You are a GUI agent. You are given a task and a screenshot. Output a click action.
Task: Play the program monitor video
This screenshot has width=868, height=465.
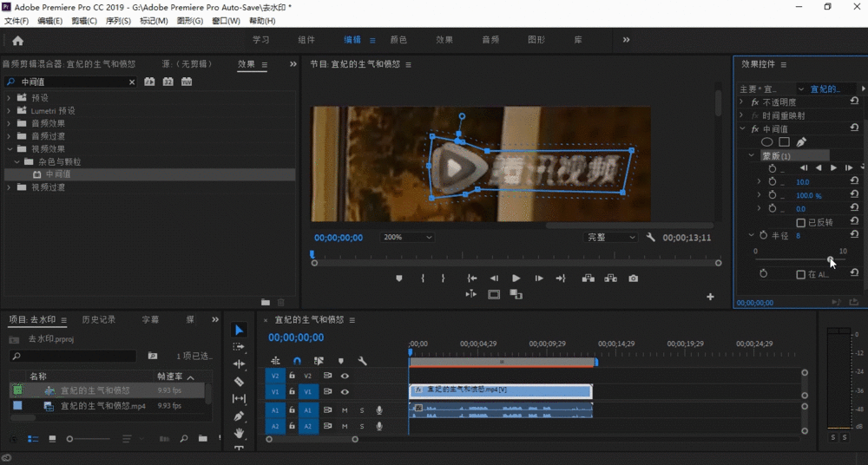(x=516, y=278)
